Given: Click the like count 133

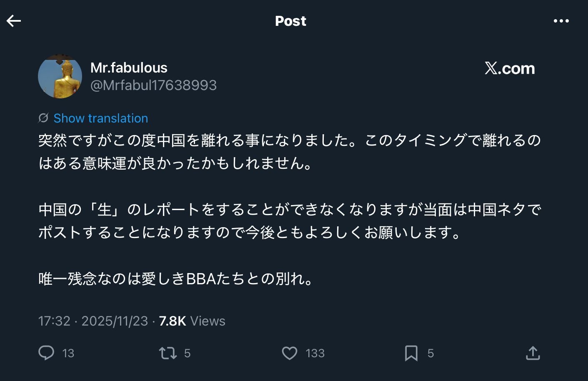Looking at the screenshot, I should click(315, 353).
